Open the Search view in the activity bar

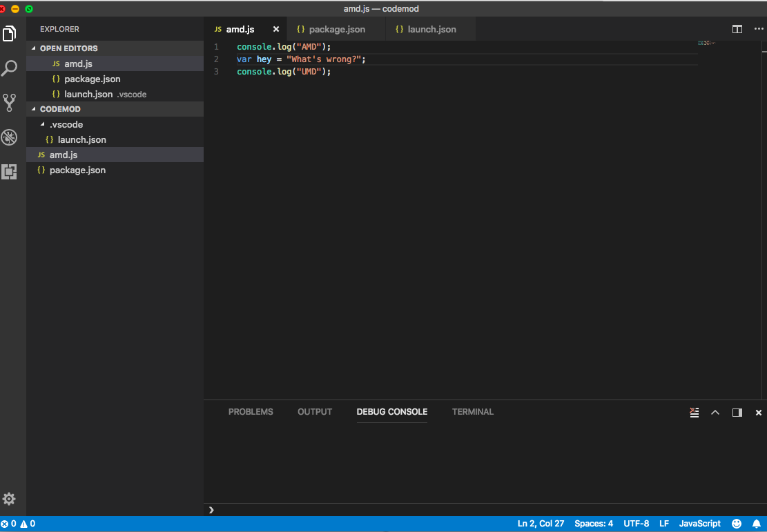[x=10, y=68]
